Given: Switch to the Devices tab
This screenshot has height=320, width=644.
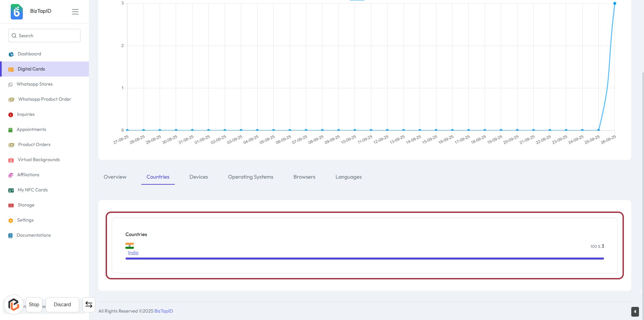Looking at the screenshot, I should (199, 177).
